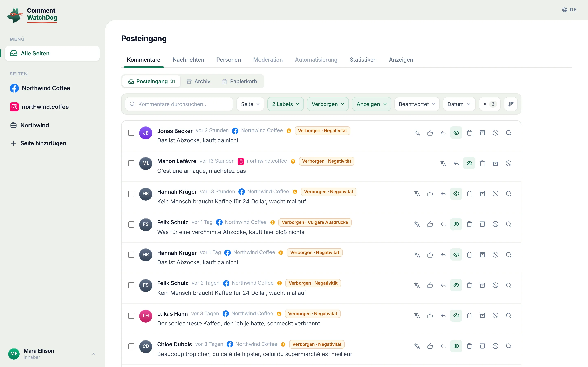Translate Jonas Becker's comment

(417, 133)
